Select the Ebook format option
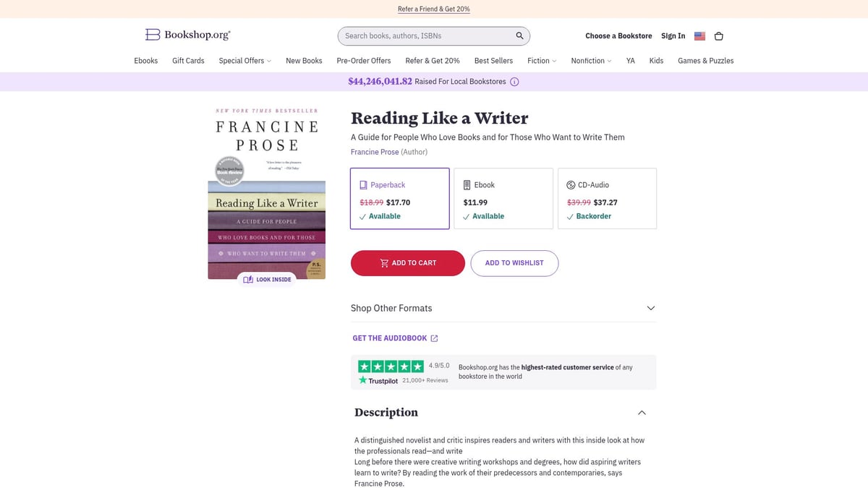Viewport: 868px width, 488px height. pos(503,198)
